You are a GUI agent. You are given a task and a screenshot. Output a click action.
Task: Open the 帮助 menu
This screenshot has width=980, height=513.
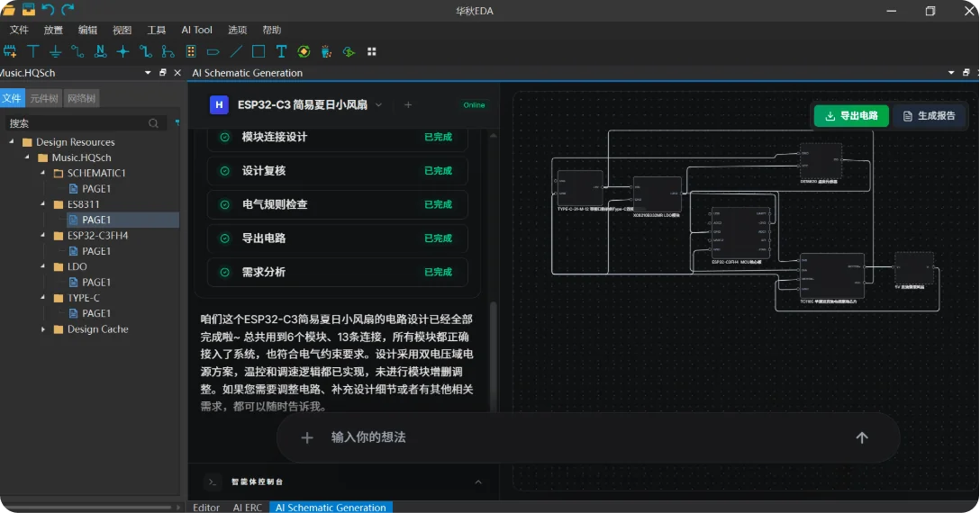coord(272,30)
